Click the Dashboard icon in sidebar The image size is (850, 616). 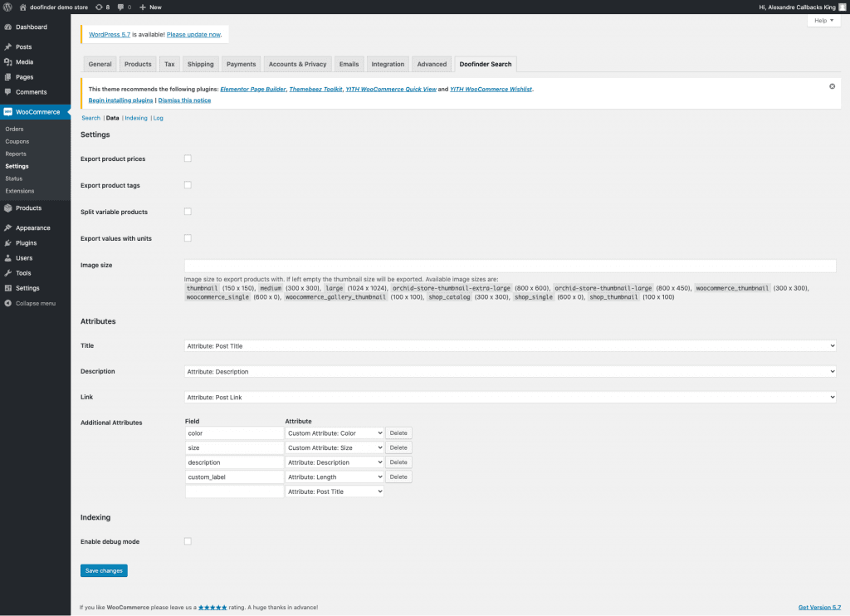point(7,27)
